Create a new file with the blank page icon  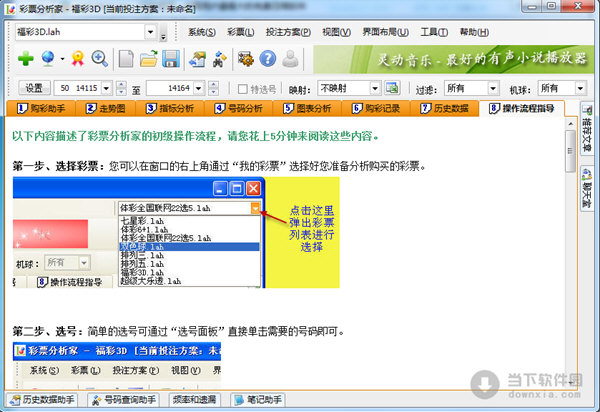click(x=126, y=59)
